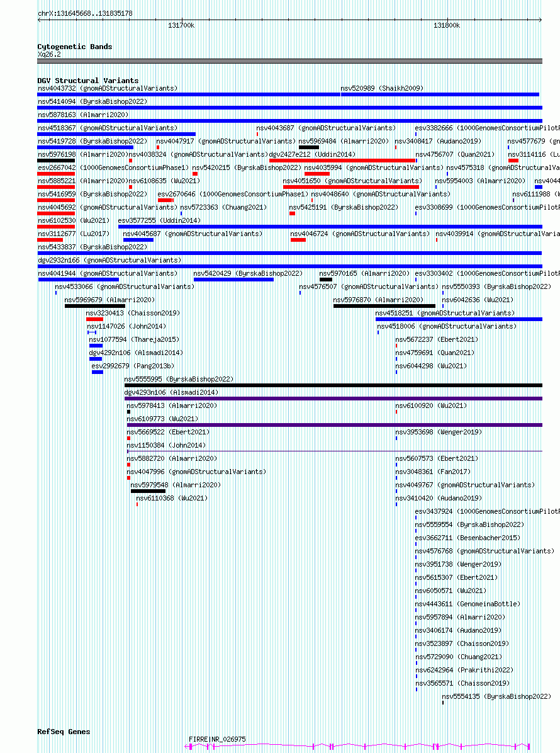Select nsv1077594 (Thareja2015) variant
The height and width of the screenshot is (753, 560).
pyautogui.click(x=134, y=339)
